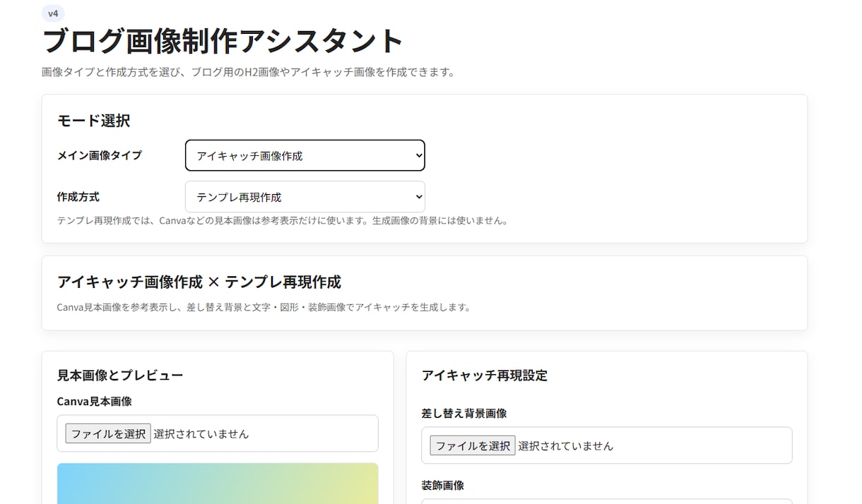Choose file for Canva見本画像
The width and height of the screenshot is (862, 504).
click(x=108, y=433)
